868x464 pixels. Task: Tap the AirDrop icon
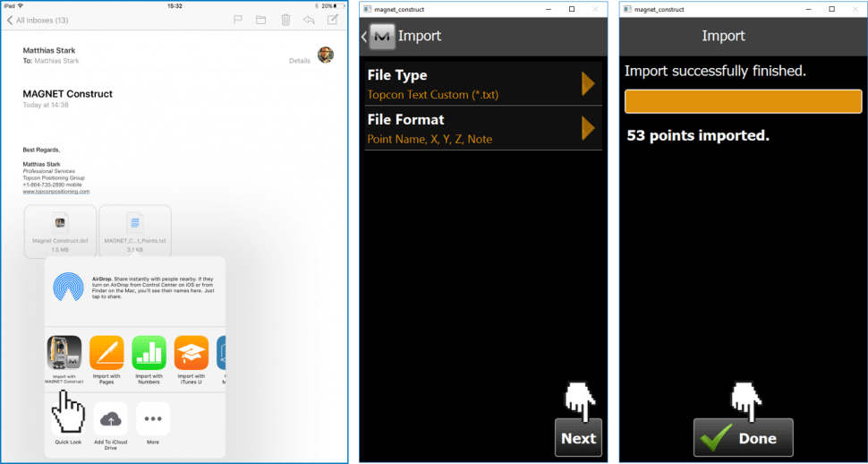click(68, 286)
